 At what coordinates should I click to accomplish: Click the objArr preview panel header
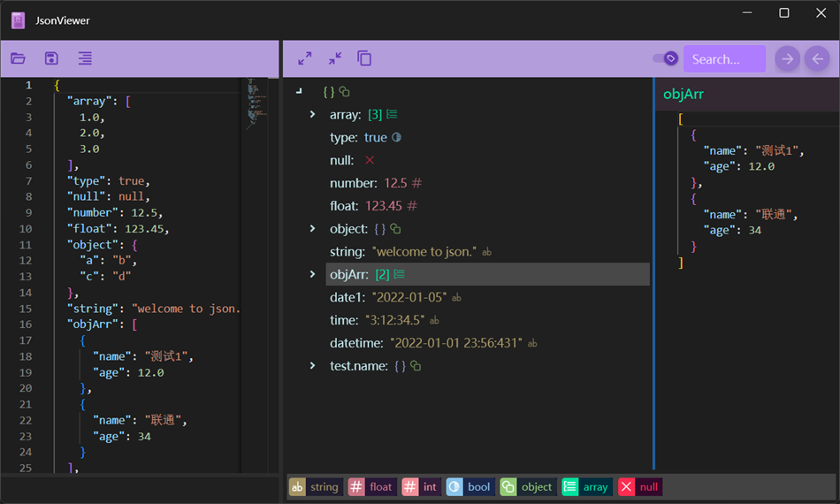(747, 95)
